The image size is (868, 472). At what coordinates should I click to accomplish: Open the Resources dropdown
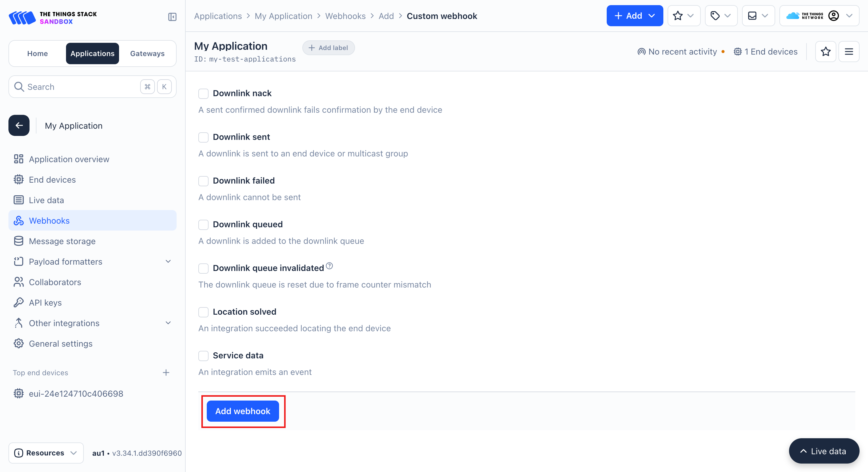pos(46,452)
